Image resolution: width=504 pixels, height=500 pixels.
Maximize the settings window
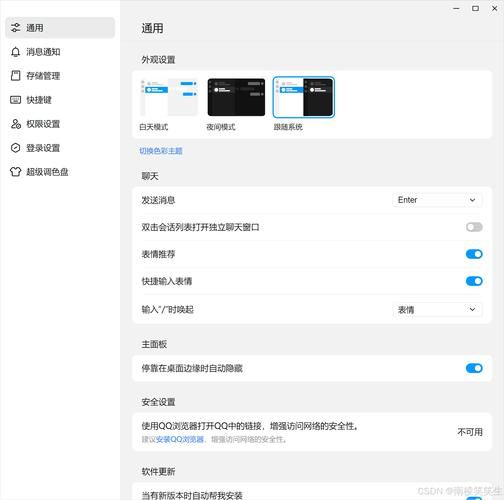(x=476, y=9)
